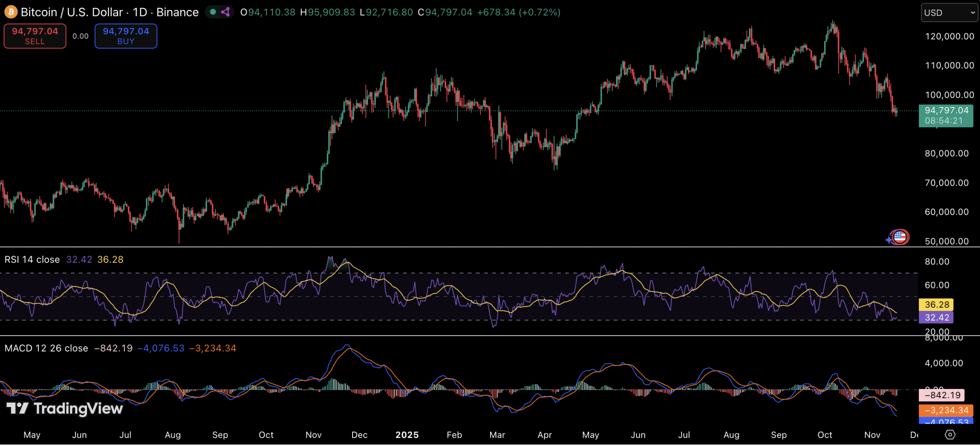The width and height of the screenshot is (980, 446).
Task: Click the TradingView logo watermark
Action: pos(65,409)
